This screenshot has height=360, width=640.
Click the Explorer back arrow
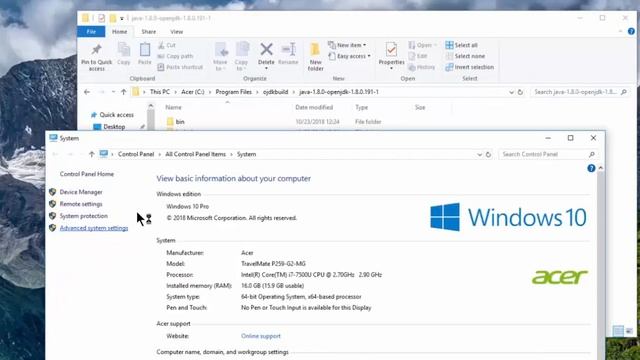[87, 92]
